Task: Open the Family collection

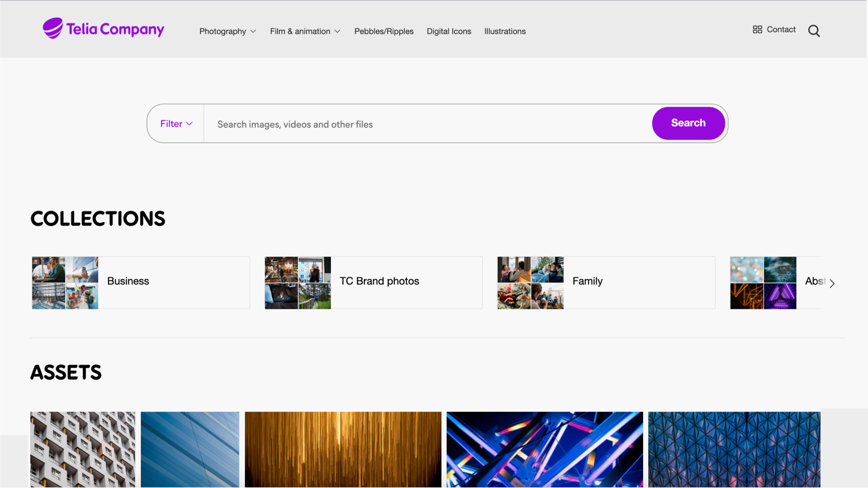Action: click(606, 283)
